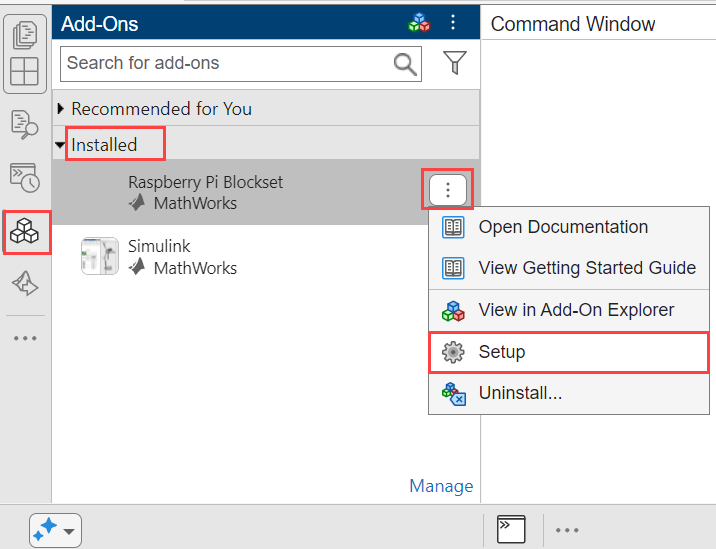The height and width of the screenshot is (549, 716).
Task: Click the sparkle assistant button at bottom left
Action: tap(45, 530)
